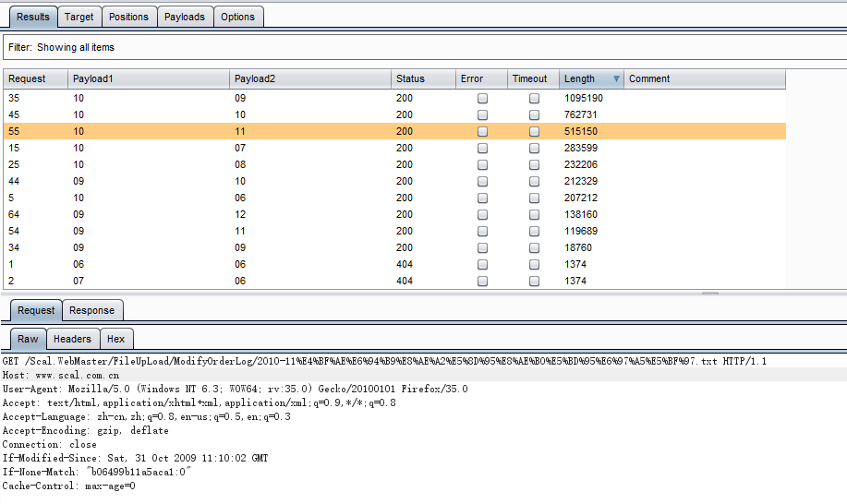Toggle Error checkbox for request 15
Screen dimensions: 847x504
(482, 149)
